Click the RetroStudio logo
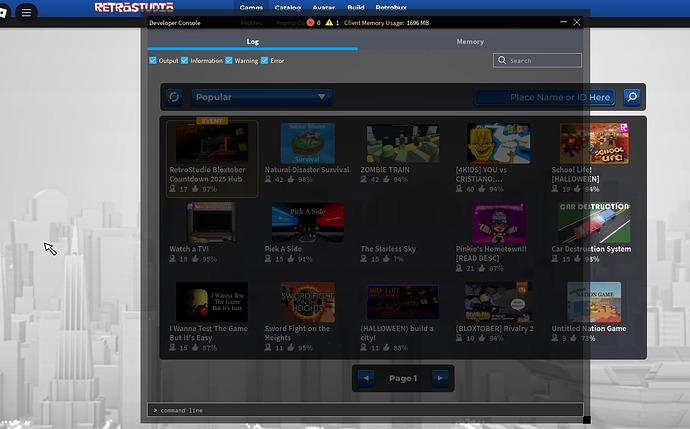The height and width of the screenshot is (429, 690). pos(134,7)
